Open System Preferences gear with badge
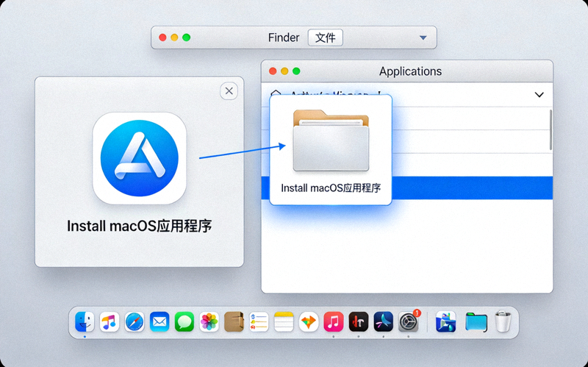Image resolution: width=588 pixels, height=367 pixels. click(x=409, y=321)
